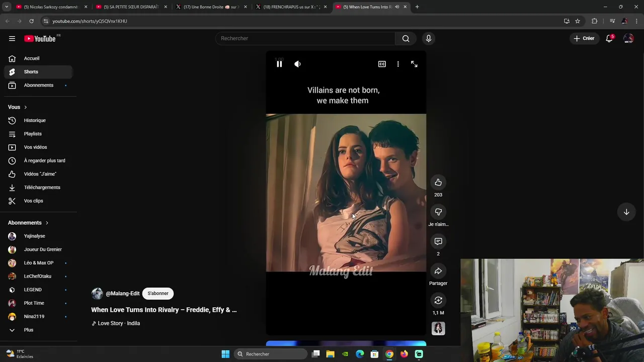Enter fullscreen for the Short
The height and width of the screenshot is (362, 644).
[x=414, y=64]
